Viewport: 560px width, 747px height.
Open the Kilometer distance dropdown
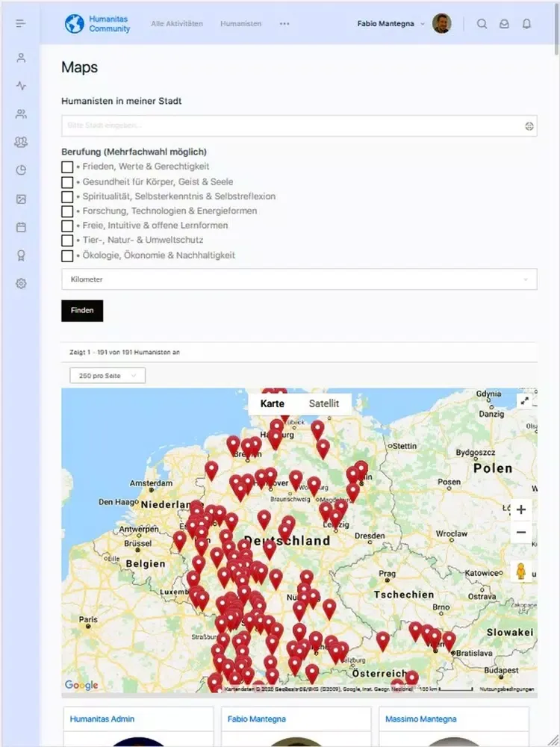[299, 279]
